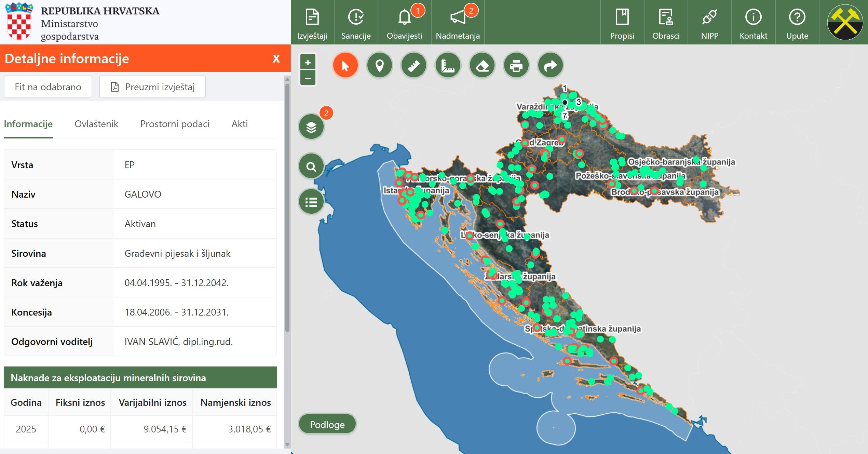Zoom in with the plus button
868x454 pixels.
[x=308, y=63]
